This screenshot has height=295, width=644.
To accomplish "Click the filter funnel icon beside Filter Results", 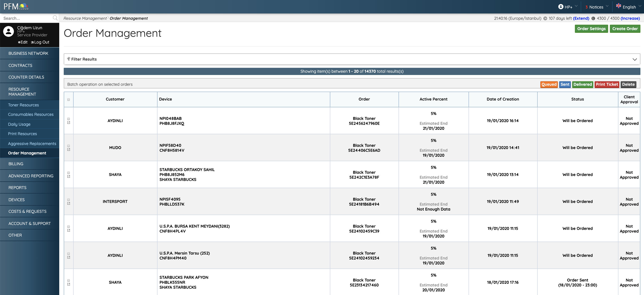I will 68,59.
